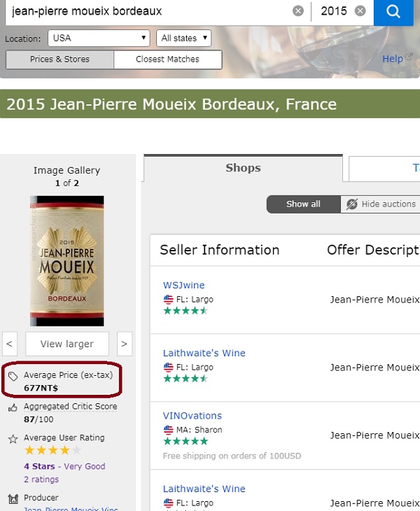This screenshot has height=511, width=420.
Task: Open the WSJwine seller link
Action: [183, 286]
